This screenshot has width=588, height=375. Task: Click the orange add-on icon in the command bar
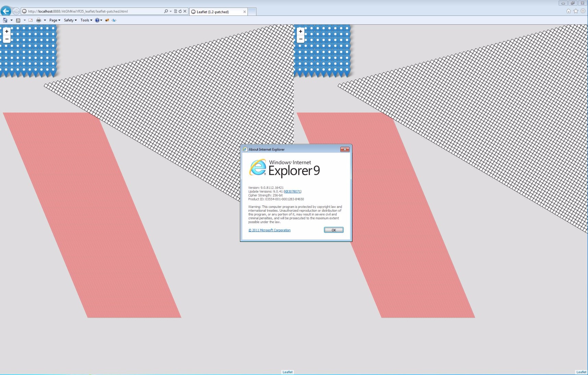point(107,20)
